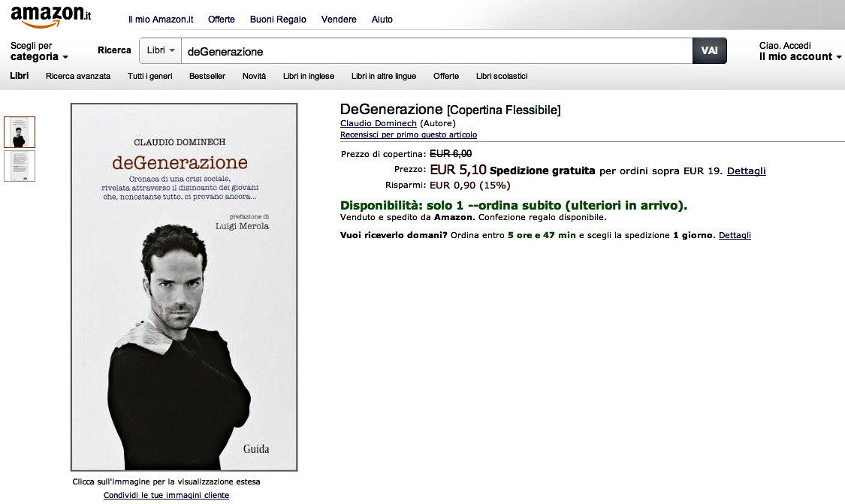This screenshot has height=504, width=845.
Task: Open Tutti i generi
Action: point(149,76)
